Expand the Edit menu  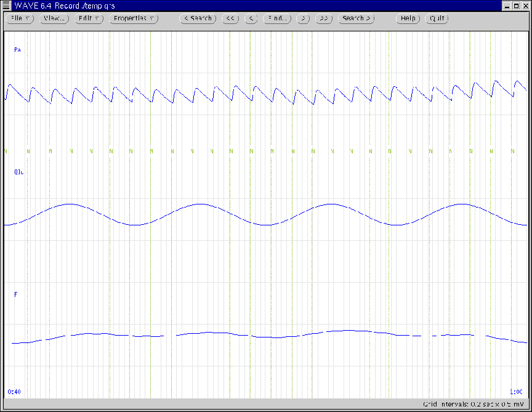click(x=89, y=18)
